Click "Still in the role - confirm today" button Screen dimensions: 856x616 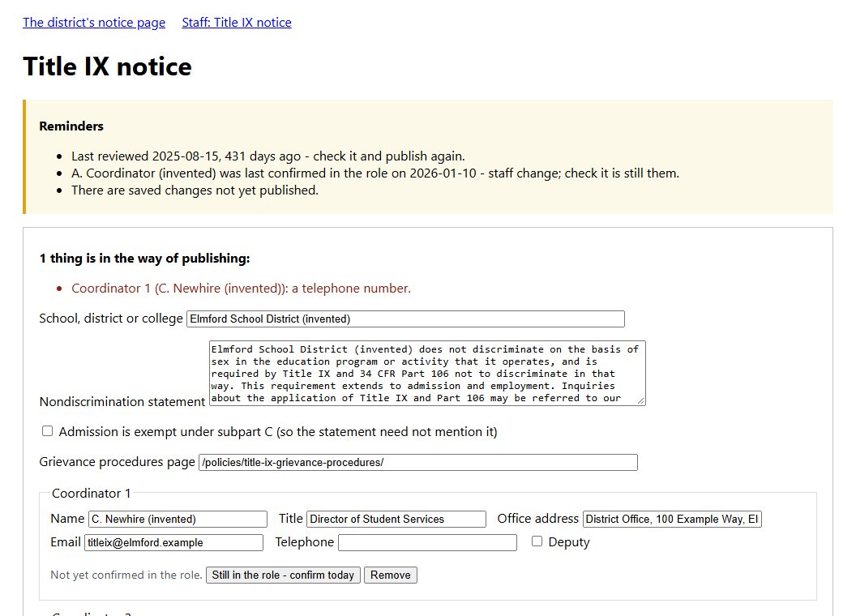point(283,575)
